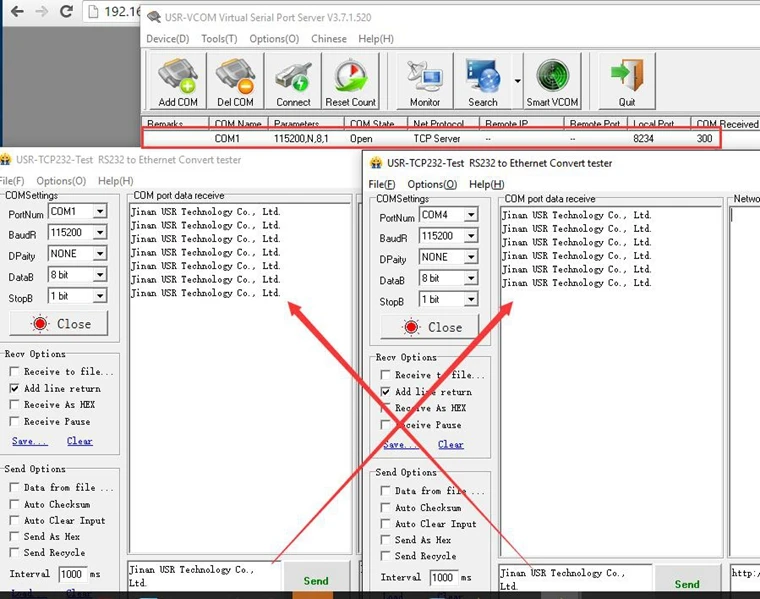
Task: Expand StopB dropdown in right window
Action: [471, 299]
